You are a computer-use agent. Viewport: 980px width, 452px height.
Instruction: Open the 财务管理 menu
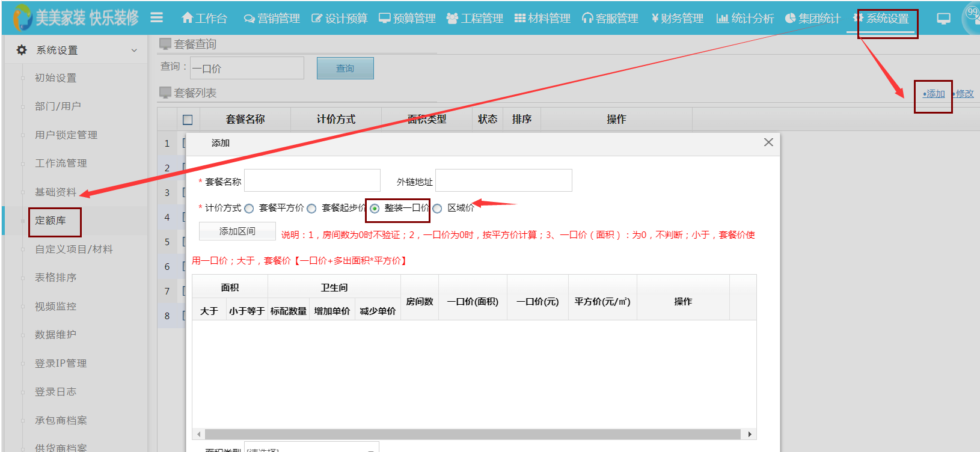(x=677, y=19)
